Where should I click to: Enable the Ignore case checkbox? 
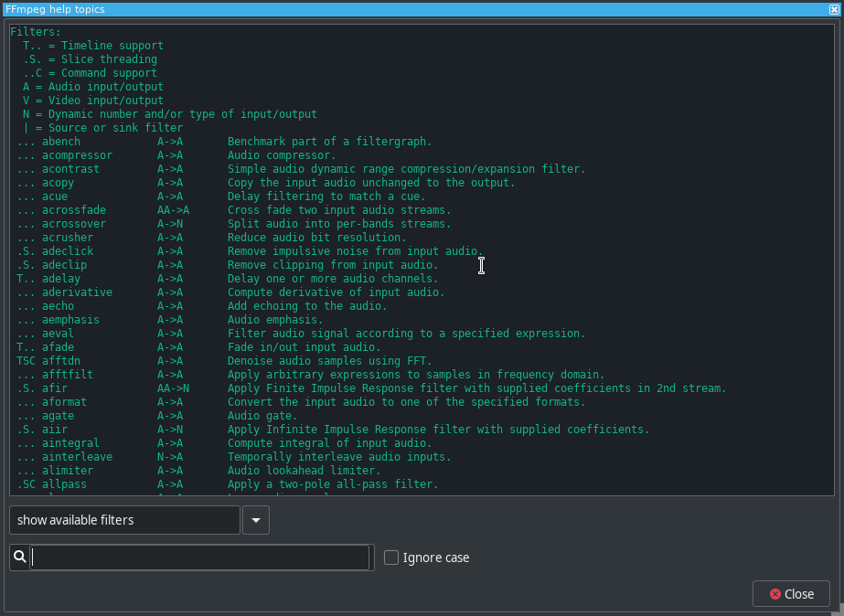(x=391, y=558)
